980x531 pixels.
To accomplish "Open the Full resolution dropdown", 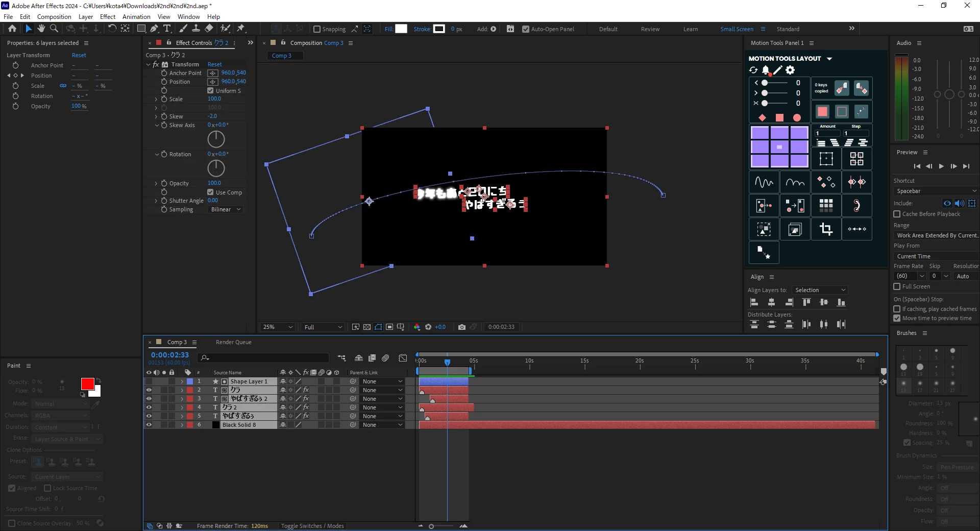I will [323, 327].
